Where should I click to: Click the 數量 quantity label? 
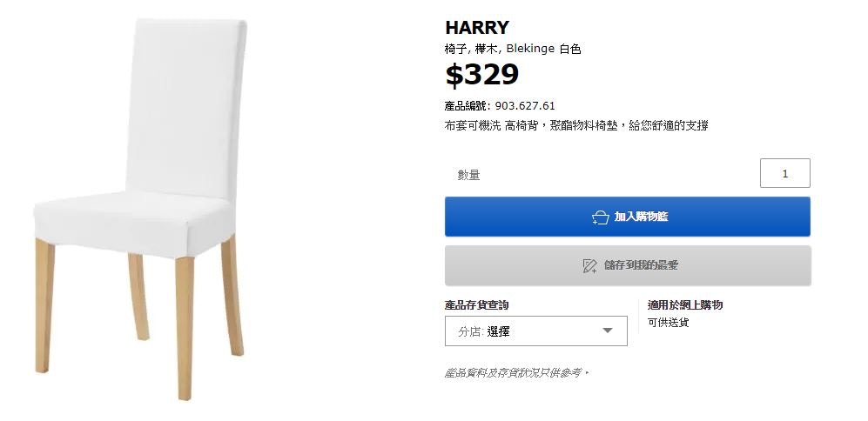(x=469, y=175)
